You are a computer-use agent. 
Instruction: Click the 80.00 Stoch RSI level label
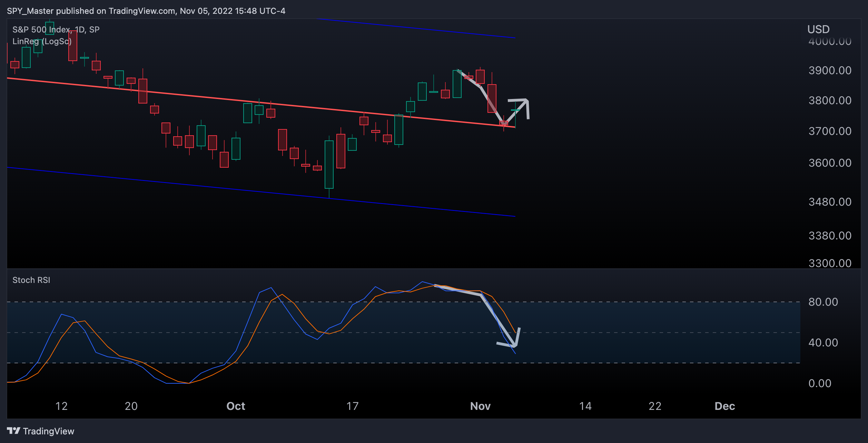823,302
